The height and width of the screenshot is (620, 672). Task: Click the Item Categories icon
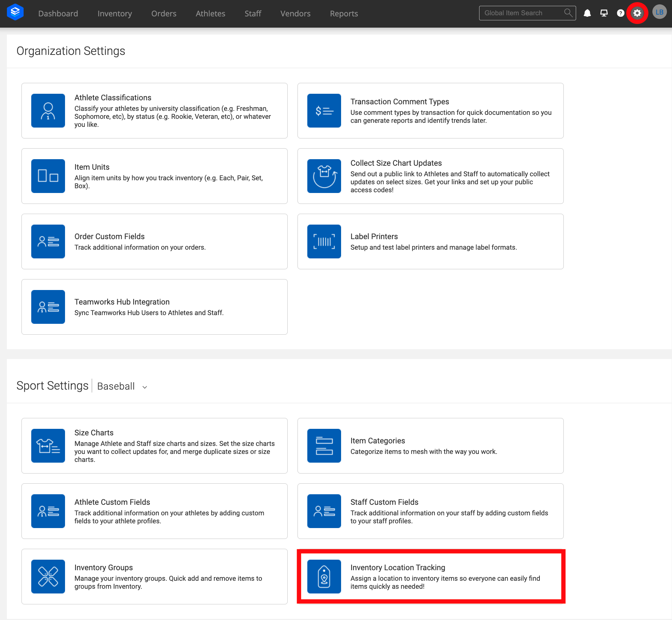(x=324, y=446)
